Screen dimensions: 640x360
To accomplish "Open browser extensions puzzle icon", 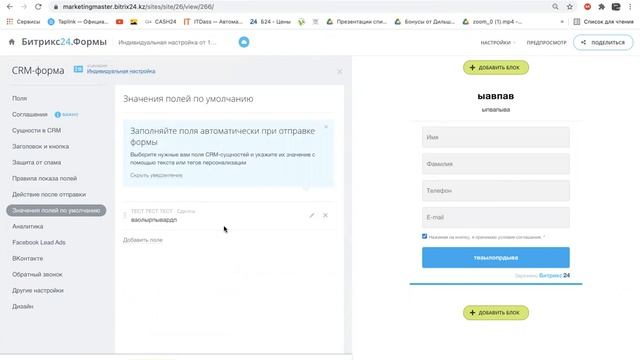I will pos(601,7).
